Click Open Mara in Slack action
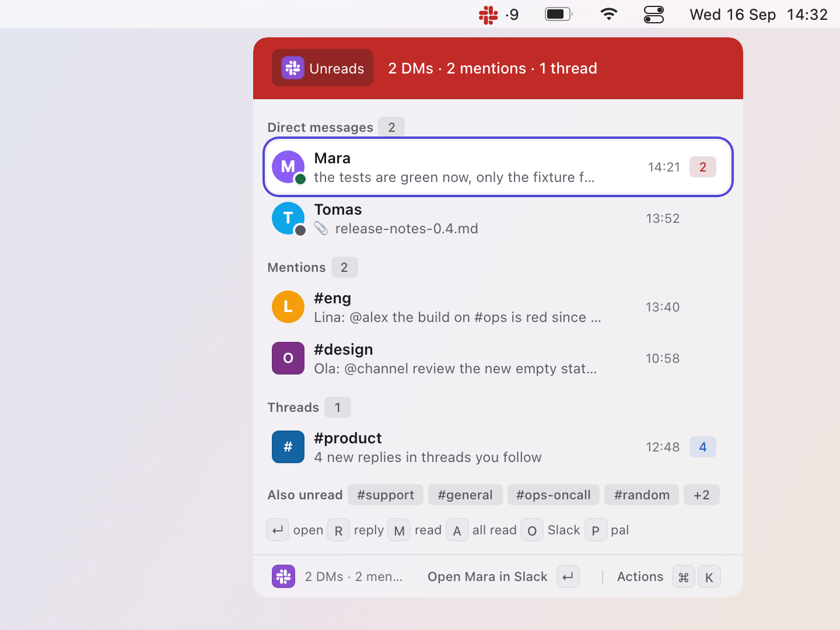This screenshot has height=630, width=840. click(x=488, y=576)
